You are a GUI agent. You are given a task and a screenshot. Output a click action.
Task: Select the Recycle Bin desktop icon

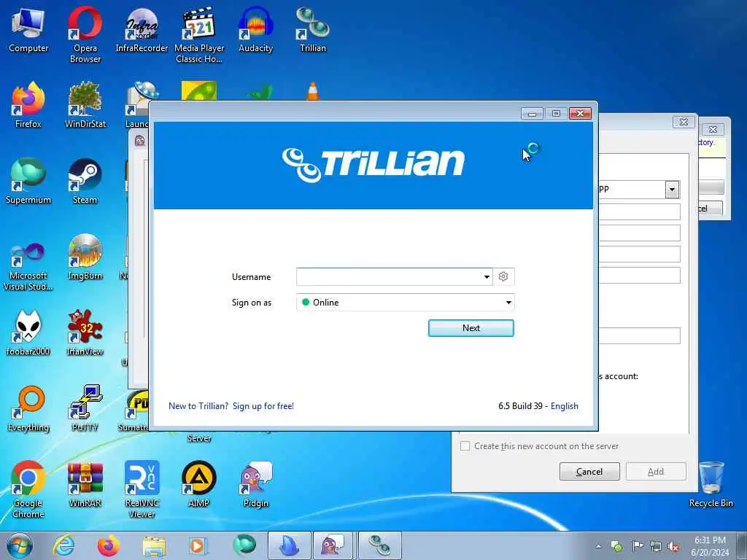point(711,484)
